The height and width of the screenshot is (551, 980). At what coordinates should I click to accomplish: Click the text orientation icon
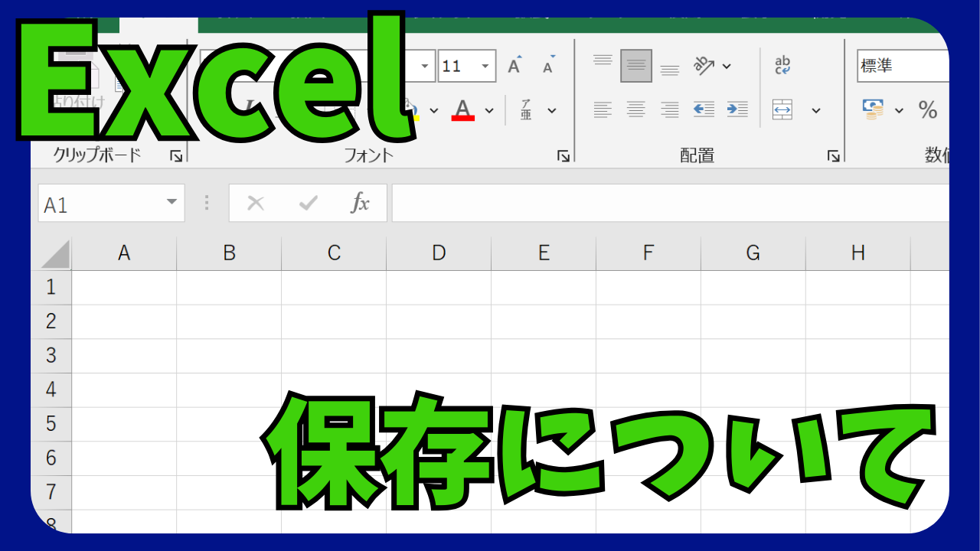[704, 66]
